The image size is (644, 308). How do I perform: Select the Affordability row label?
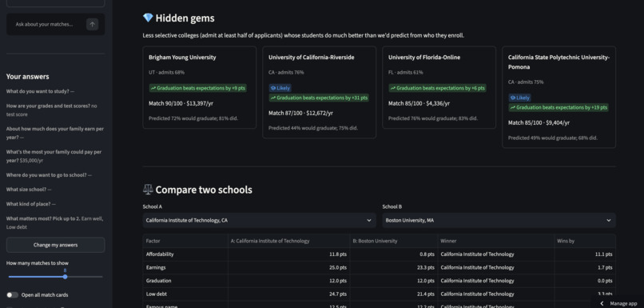(x=160, y=254)
